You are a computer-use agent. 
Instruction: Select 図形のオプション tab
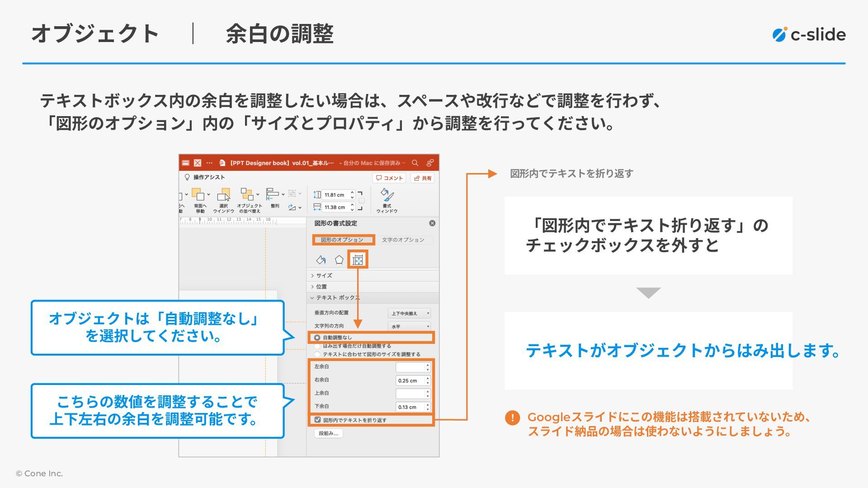click(342, 240)
